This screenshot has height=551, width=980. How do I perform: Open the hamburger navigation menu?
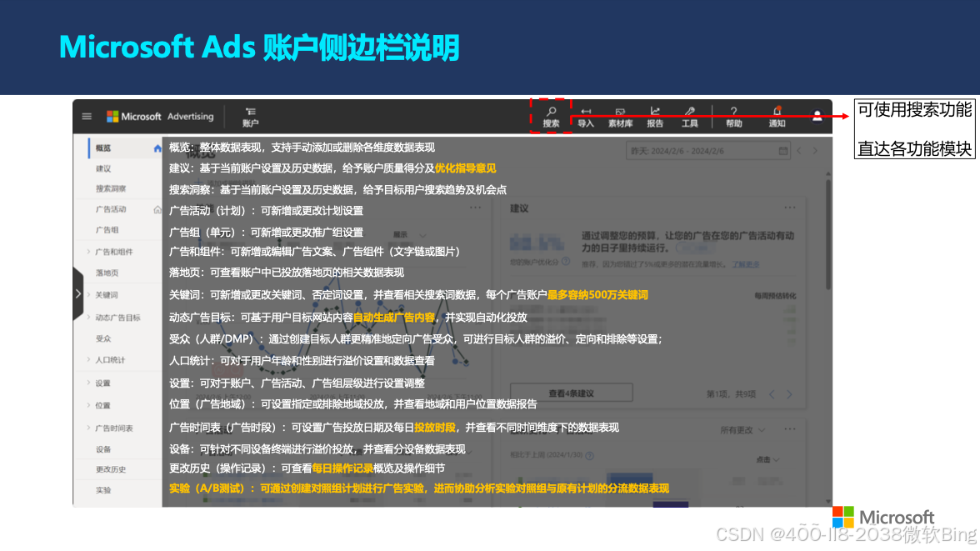[x=87, y=117]
